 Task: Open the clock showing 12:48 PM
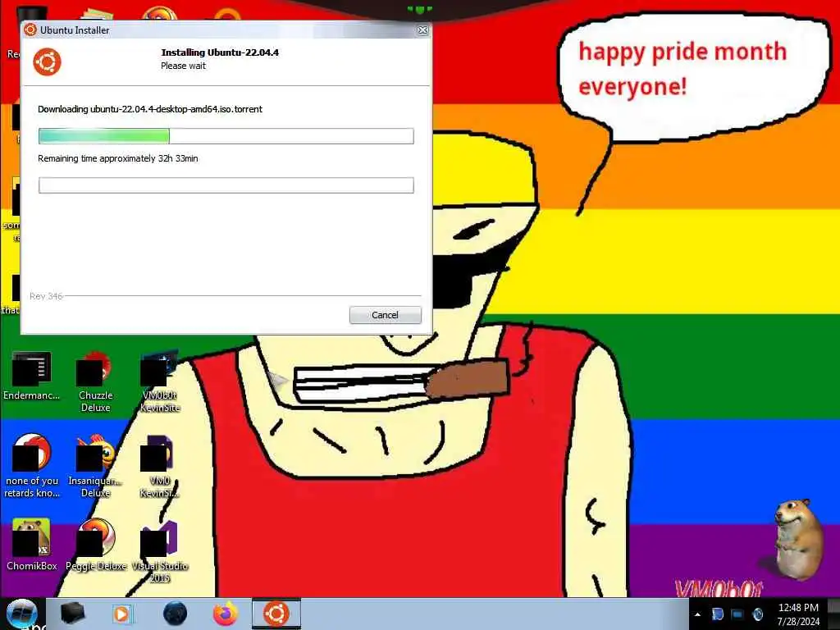point(798,614)
